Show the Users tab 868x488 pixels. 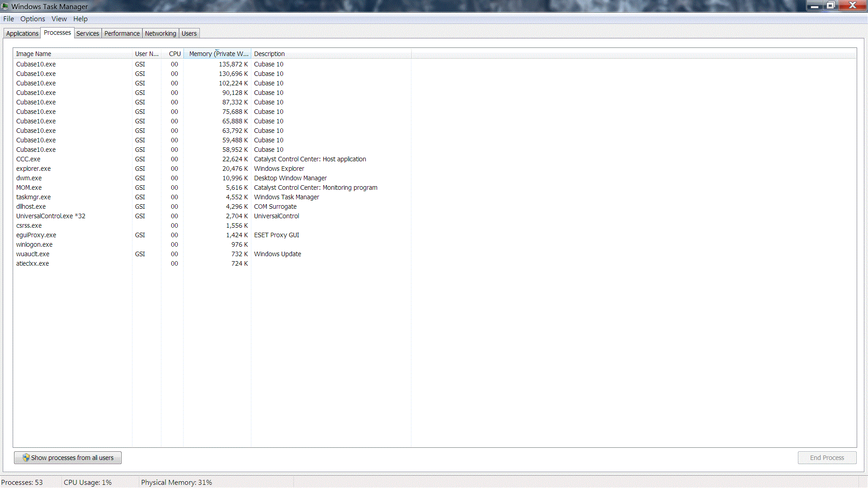click(189, 33)
